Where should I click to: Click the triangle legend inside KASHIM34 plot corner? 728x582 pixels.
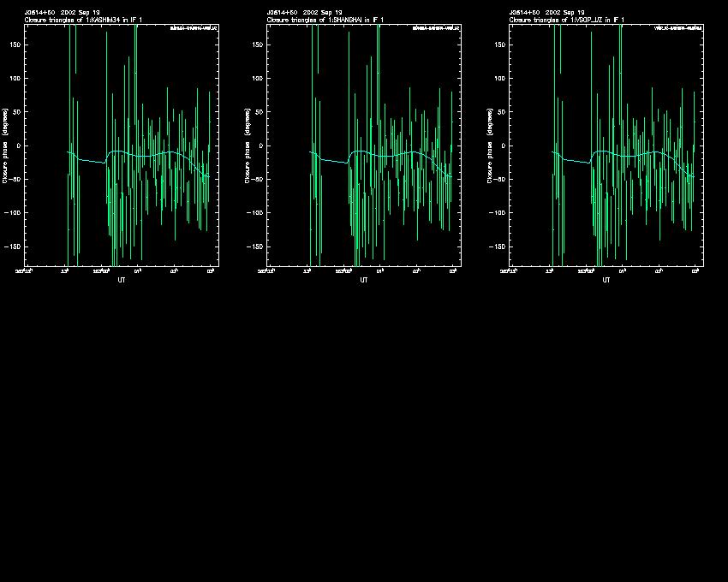tap(194, 28)
